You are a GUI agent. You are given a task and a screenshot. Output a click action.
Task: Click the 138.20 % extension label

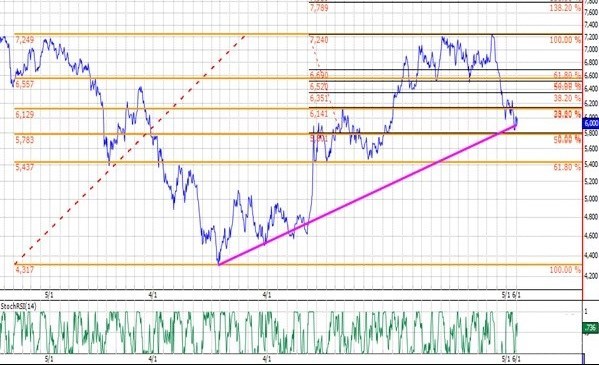pyautogui.click(x=565, y=8)
